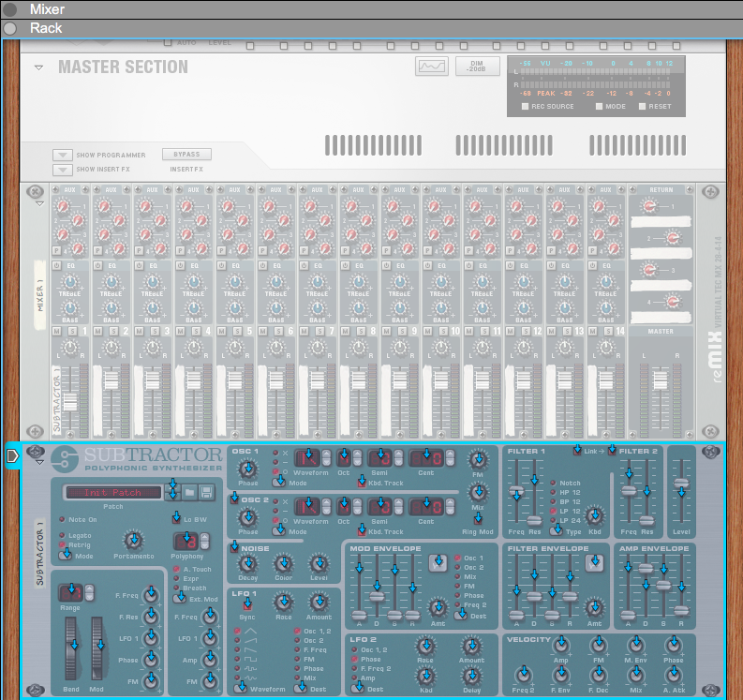Image resolution: width=743 pixels, height=700 pixels.
Task: Toggle the REC SOURCE button on the meter
Action: (525, 107)
